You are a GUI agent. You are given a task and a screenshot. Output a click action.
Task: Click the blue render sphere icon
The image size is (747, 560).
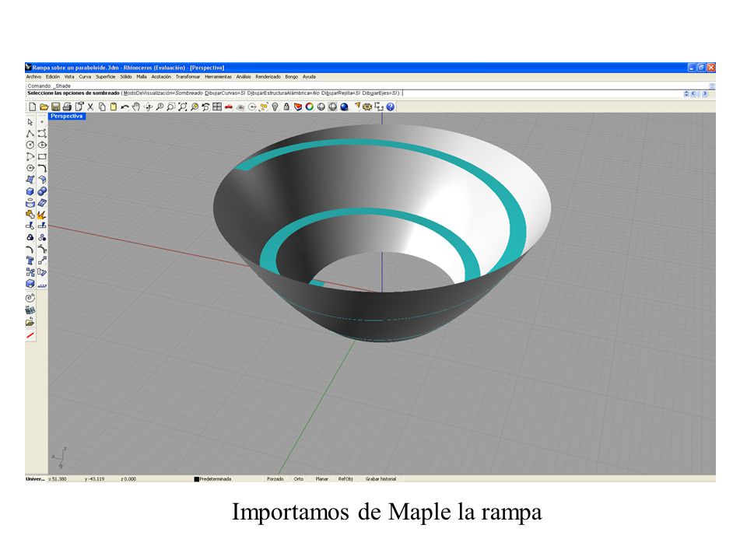(344, 107)
